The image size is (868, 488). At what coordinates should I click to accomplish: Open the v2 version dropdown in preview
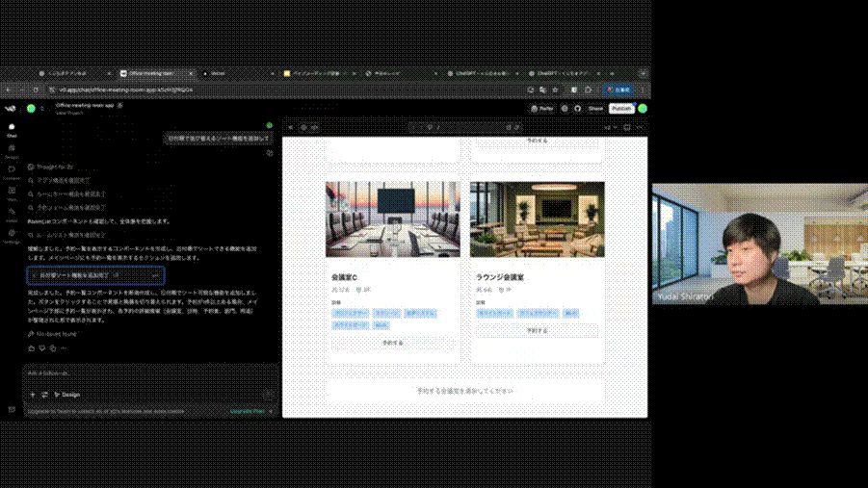[x=608, y=127]
